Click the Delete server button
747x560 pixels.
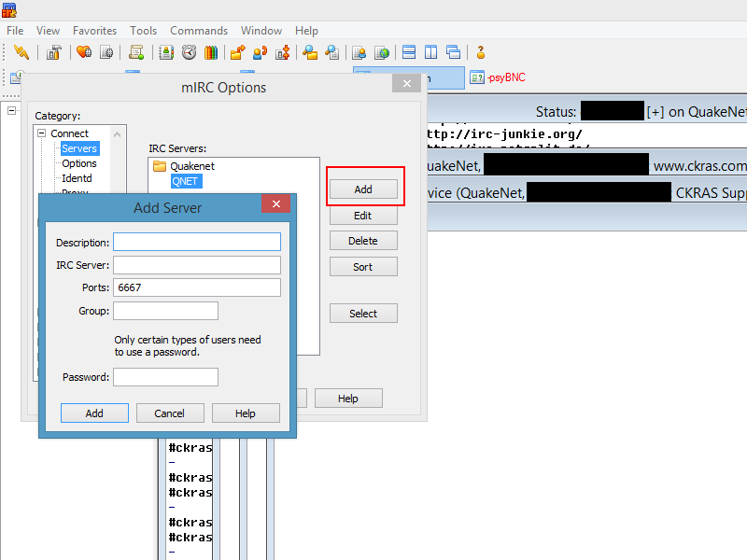click(x=363, y=241)
